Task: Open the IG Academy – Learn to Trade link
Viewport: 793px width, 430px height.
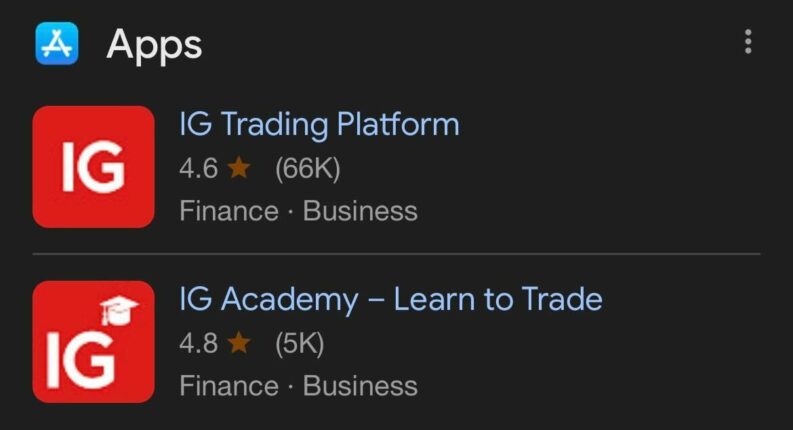Action: point(390,299)
